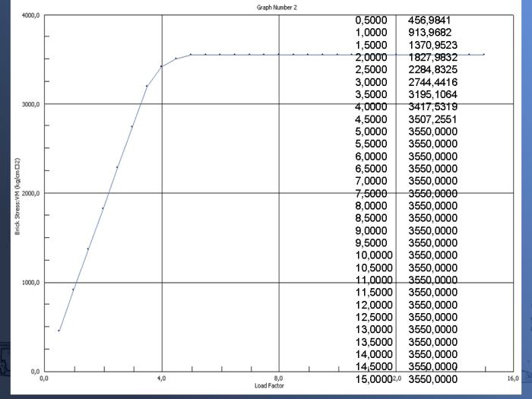Select the 3000,0 y-axis tick label
This screenshot has width=532, height=399.
[x=29, y=104]
